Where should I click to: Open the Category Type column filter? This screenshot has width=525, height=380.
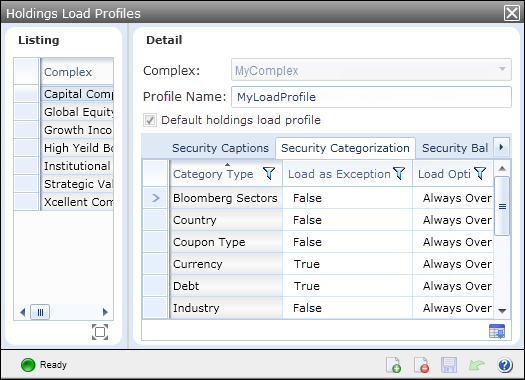(269, 173)
